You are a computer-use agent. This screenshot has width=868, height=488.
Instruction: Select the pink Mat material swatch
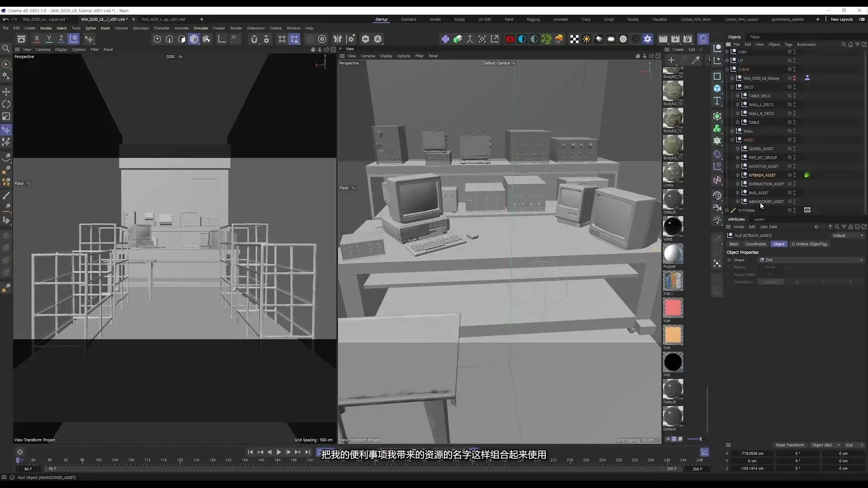coord(673,308)
